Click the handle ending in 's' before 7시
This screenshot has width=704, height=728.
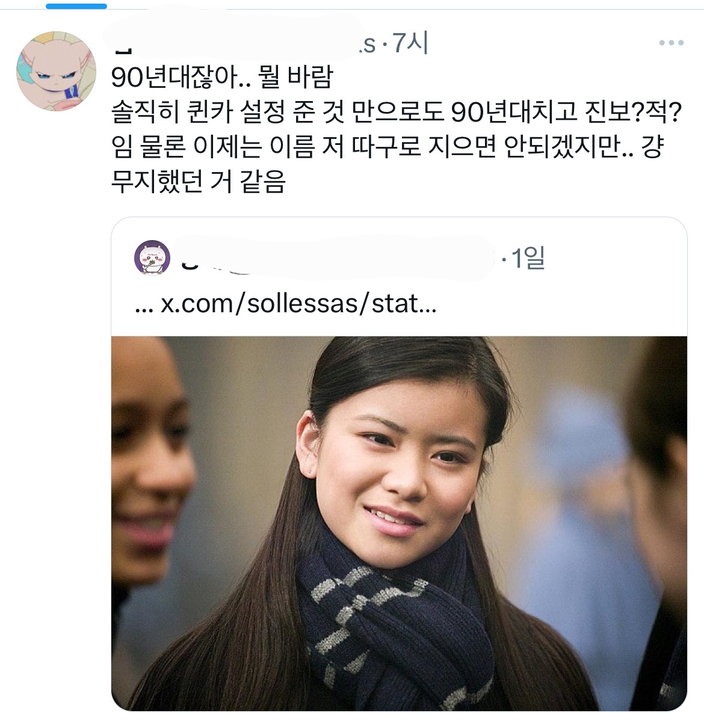(x=368, y=44)
